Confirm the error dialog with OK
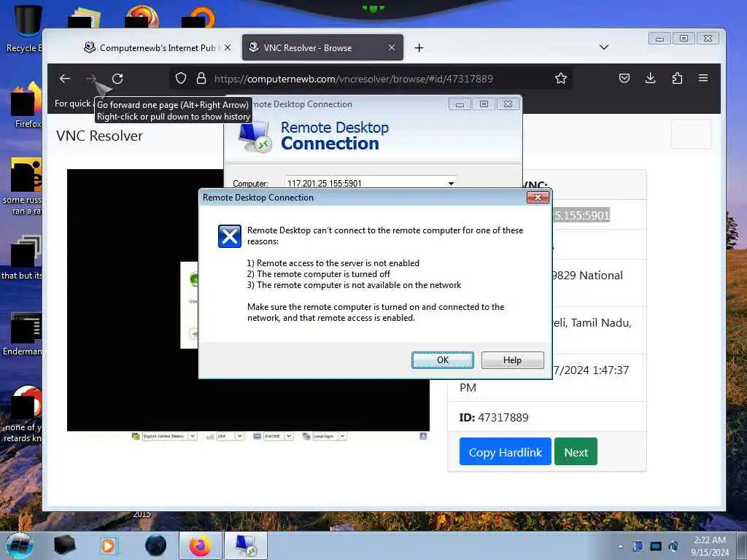Screen dimensions: 747x560 tap(443, 360)
